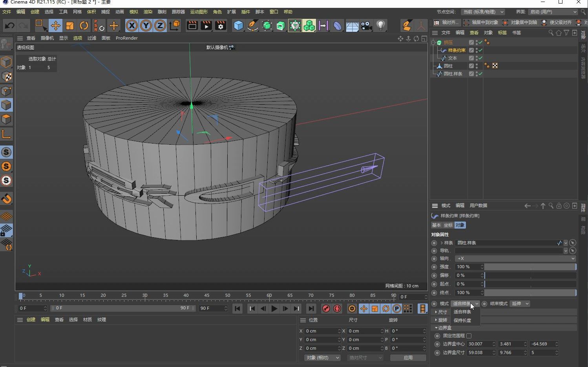Open the 渲染 menu
The height and width of the screenshot is (367, 588).
(x=148, y=12)
